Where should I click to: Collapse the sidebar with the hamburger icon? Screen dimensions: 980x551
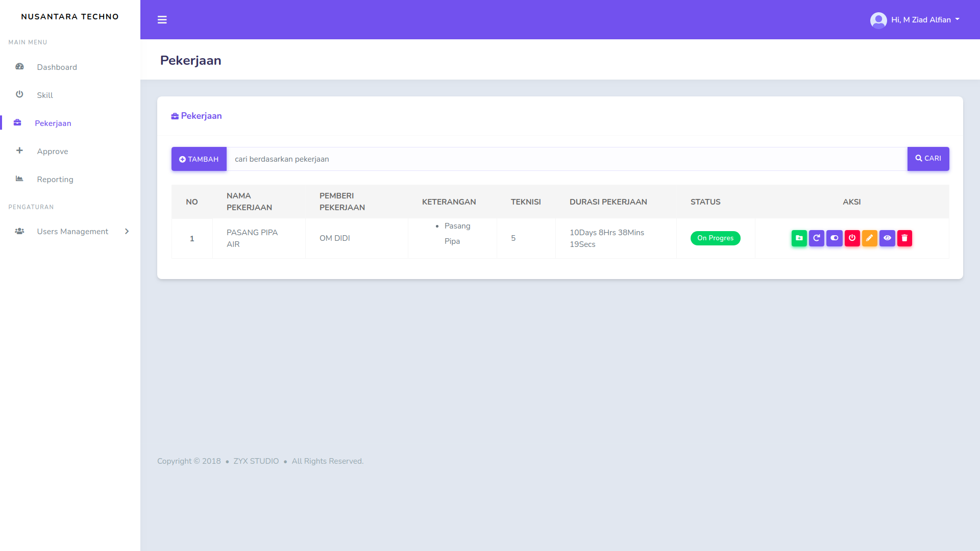(x=162, y=20)
